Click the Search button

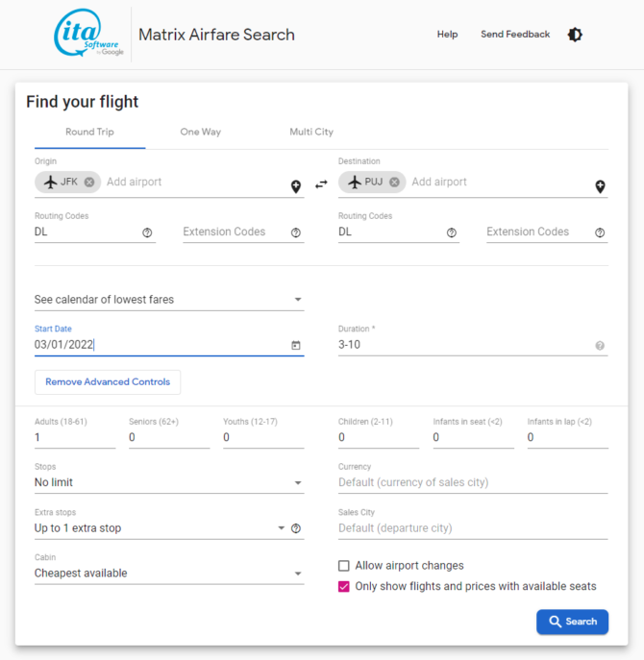pos(573,622)
